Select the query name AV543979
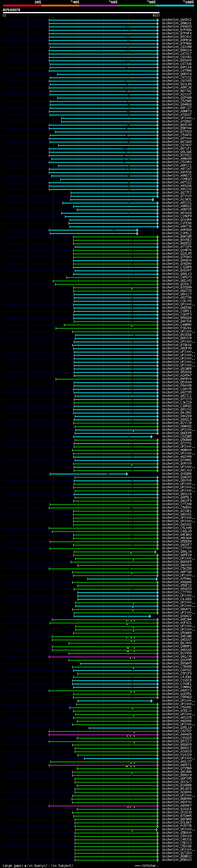 click(x=11, y=10)
